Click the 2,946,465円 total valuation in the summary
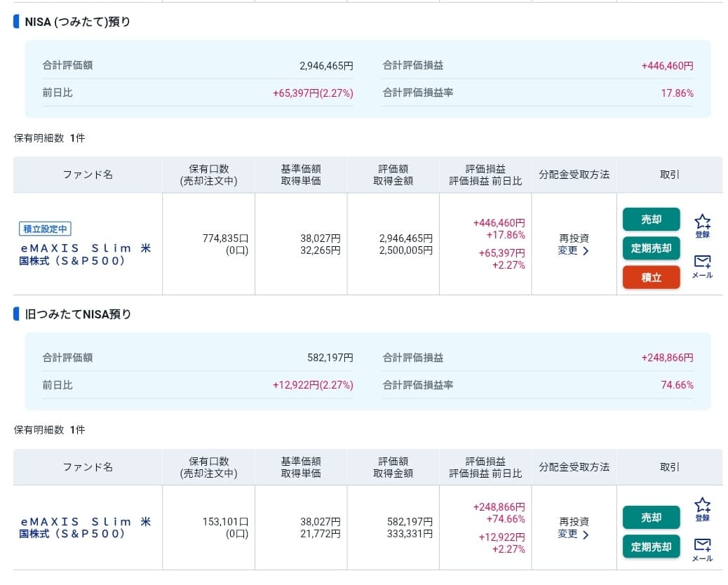The image size is (728, 585). [x=325, y=65]
